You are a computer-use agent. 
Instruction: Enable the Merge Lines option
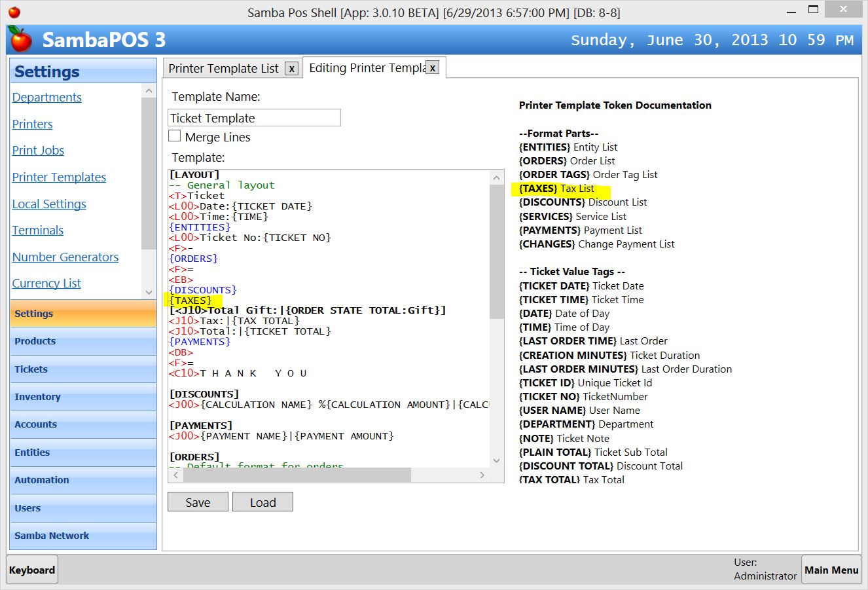pos(174,136)
